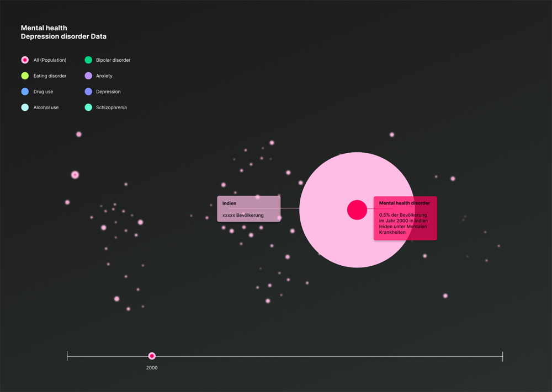
Task: Select the Anxiety purple legend dot
Action: point(88,76)
